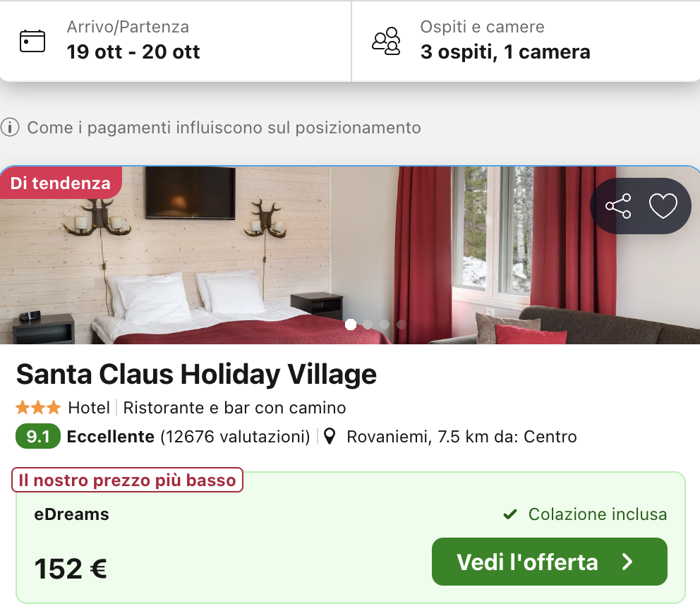Open the Ospiti e camere selector
The image size is (700, 611).
click(x=505, y=41)
